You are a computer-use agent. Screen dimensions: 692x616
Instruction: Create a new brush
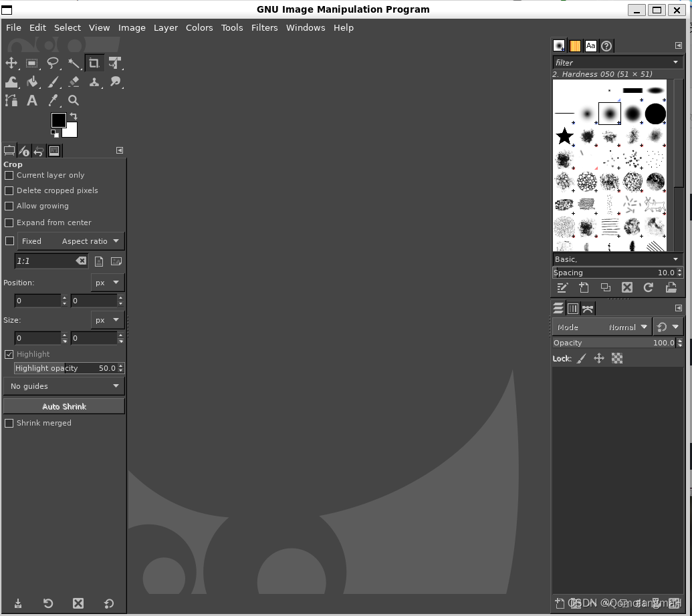coord(584,288)
